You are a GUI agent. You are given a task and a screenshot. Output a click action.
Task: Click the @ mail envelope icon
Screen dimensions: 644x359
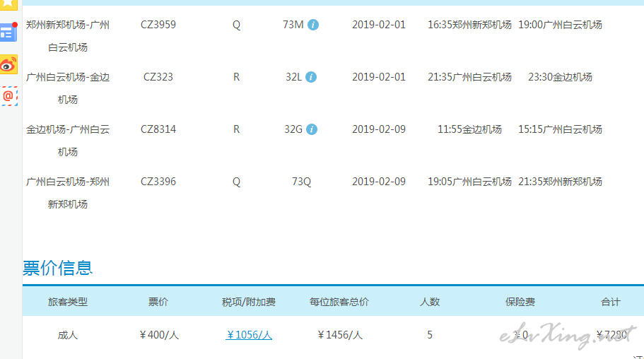[x=8, y=95]
